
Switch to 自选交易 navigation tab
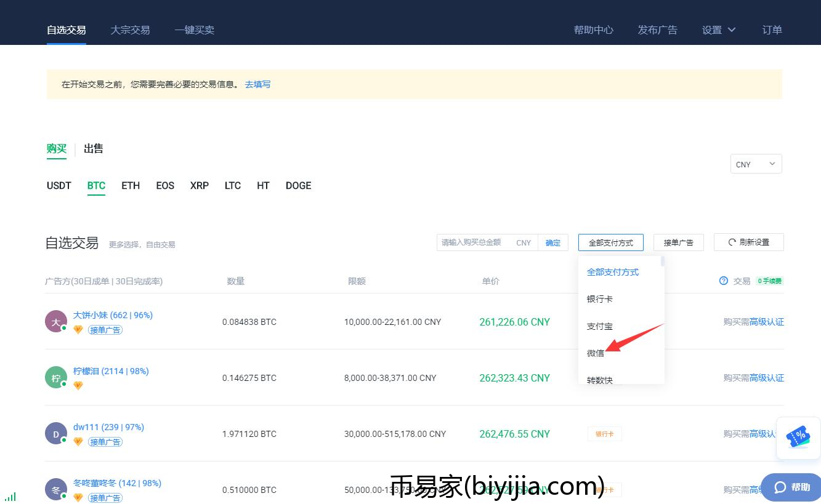tap(67, 30)
